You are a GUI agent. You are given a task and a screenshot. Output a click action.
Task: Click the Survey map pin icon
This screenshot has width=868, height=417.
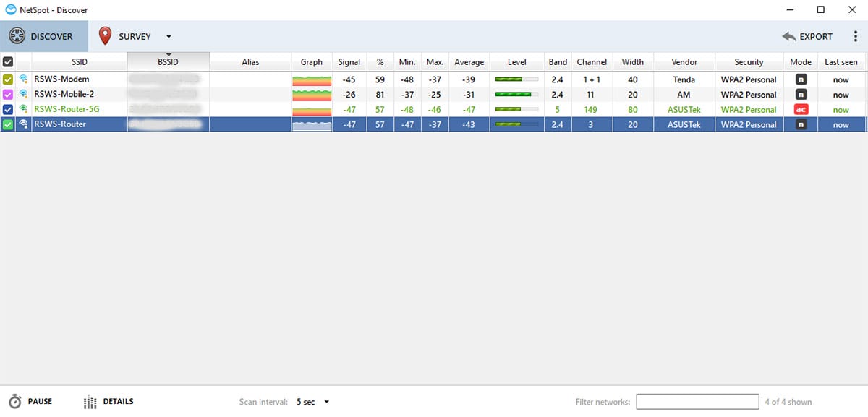click(106, 36)
